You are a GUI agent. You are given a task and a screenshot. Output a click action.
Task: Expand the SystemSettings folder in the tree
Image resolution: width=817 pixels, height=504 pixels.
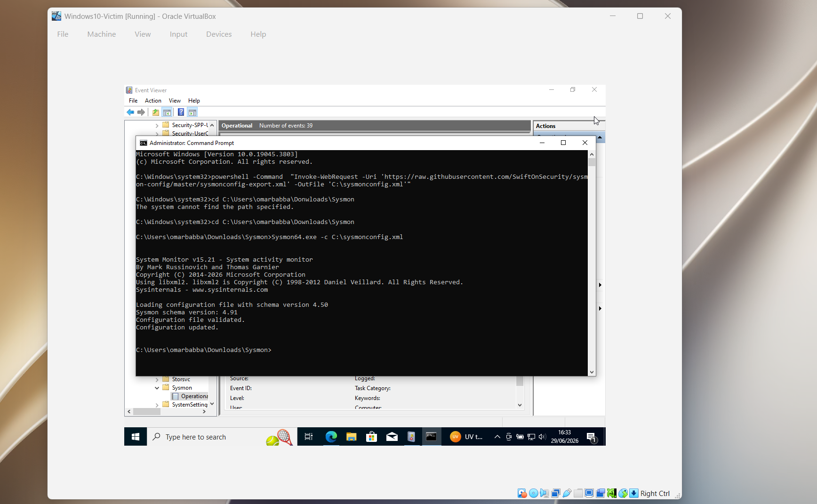[157, 405]
